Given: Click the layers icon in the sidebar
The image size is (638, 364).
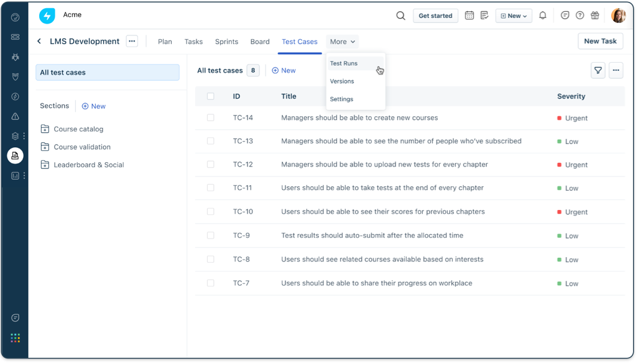Looking at the screenshot, I should (x=14, y=135).
